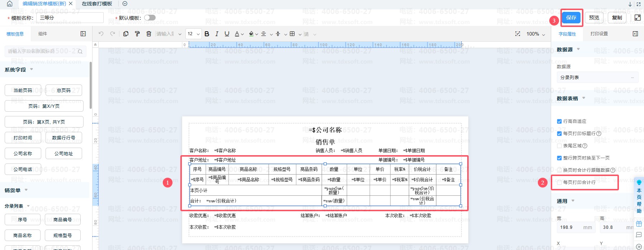This screenshot has width=644, height=250.
Task: Switch to the 打印设置 tab
Action: coord(599,34)
